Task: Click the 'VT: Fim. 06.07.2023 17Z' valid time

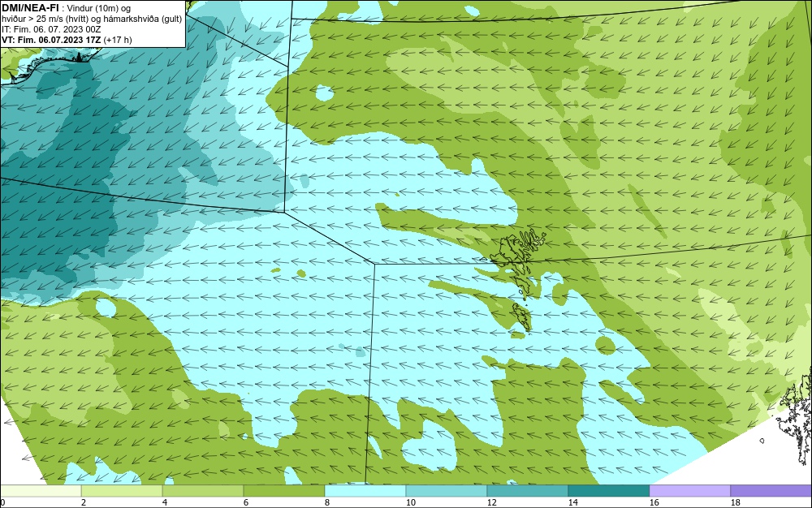Action: [x=52, y=40]
